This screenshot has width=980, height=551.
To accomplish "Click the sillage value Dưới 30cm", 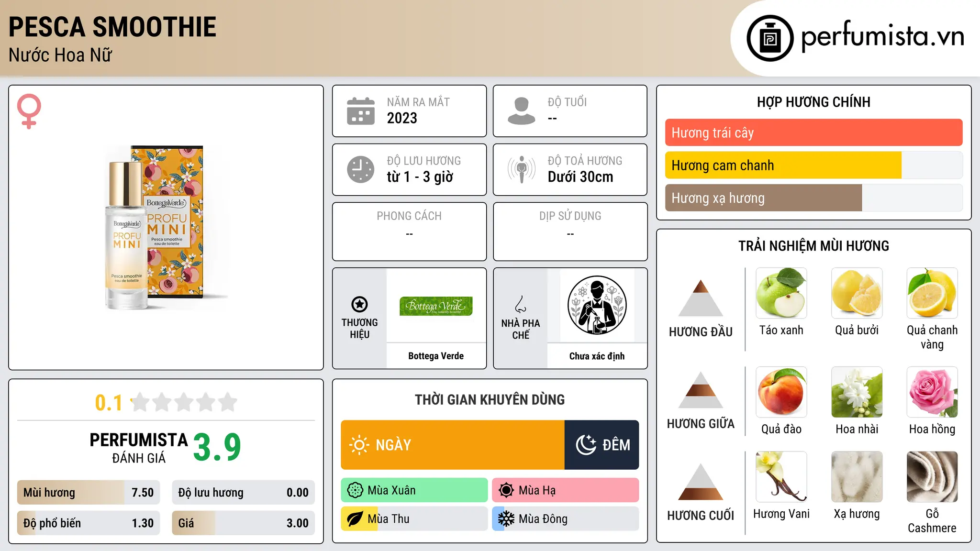I will [x=580, y=177].
